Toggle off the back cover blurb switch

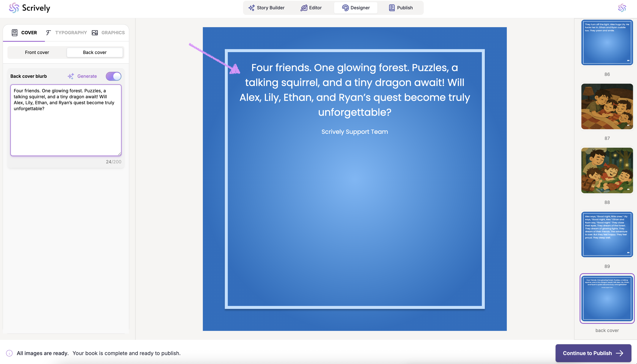point(113,76)
